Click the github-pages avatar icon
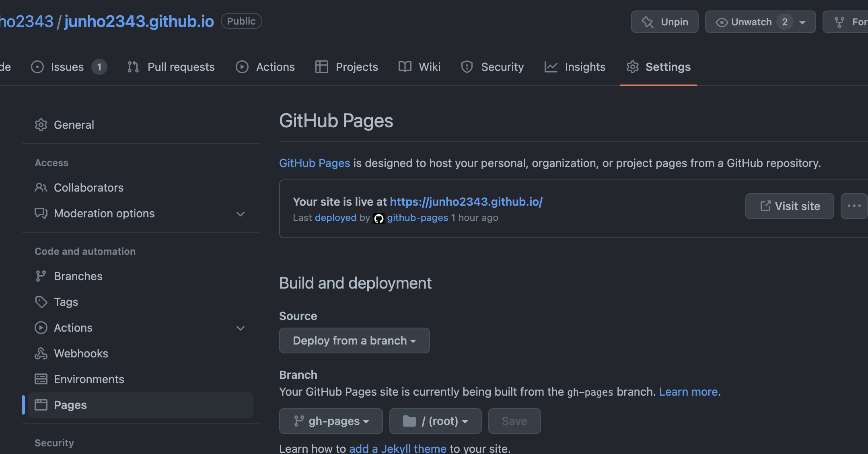 coord(379,218)
